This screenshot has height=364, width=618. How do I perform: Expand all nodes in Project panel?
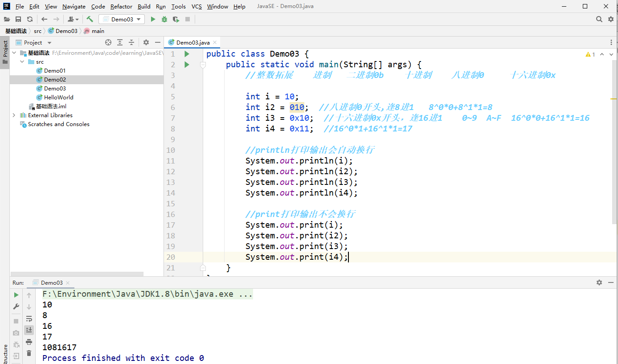(x=120, y=42)
